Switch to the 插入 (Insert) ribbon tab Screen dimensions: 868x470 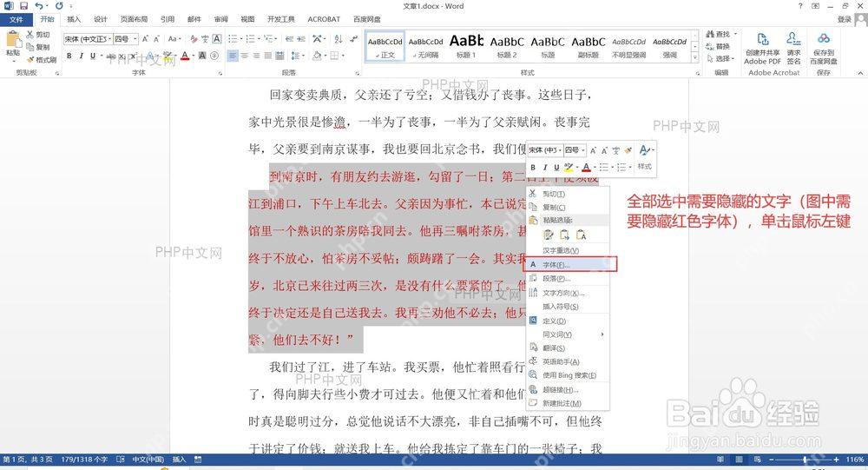click(74, 19)
